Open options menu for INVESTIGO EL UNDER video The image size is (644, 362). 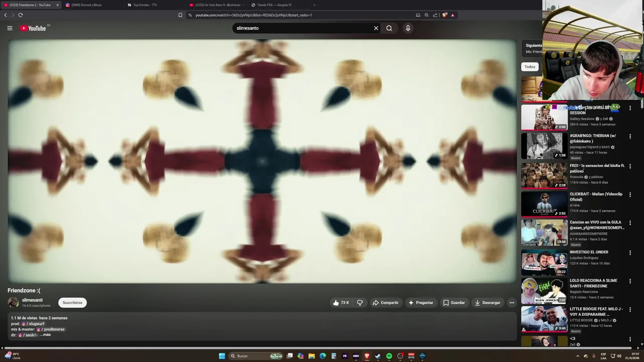(630, 252)
